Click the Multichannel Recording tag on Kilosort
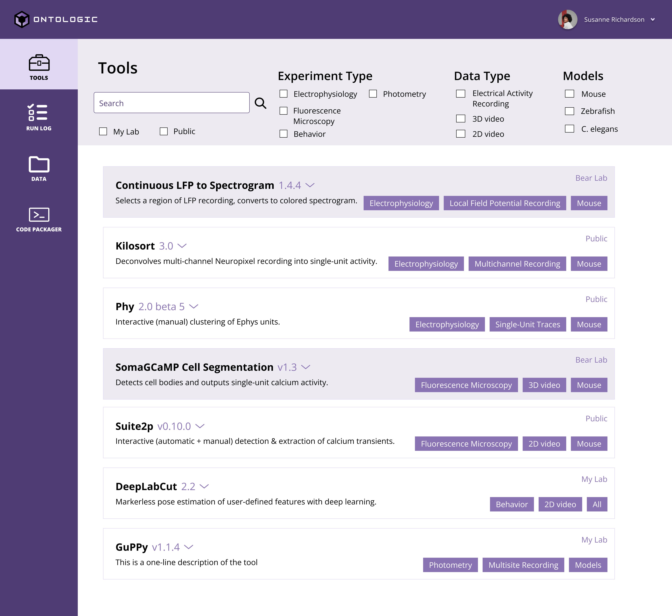This screenshot has height=616, width=672. (x=517, y=264)
